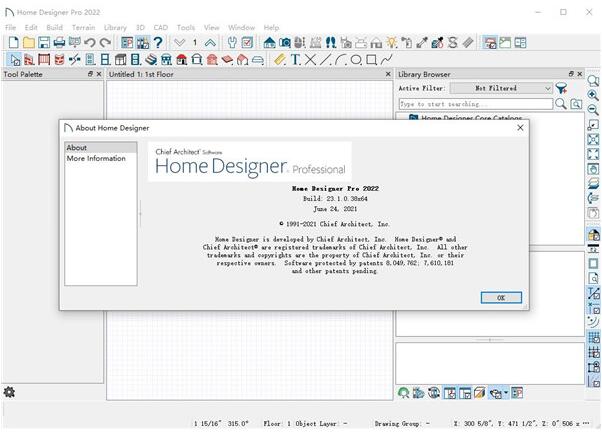Image resolution: width=602 pixels, height=433 pixels.
Task: Select the Fence railing tool icon
Action: [44, 59]
